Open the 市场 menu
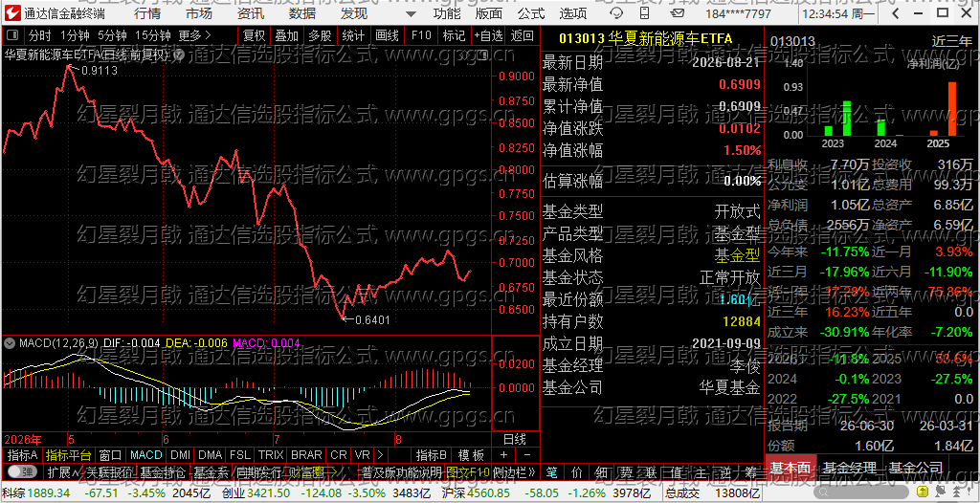This screenshot has height=503, width=980. pos(199,13)
